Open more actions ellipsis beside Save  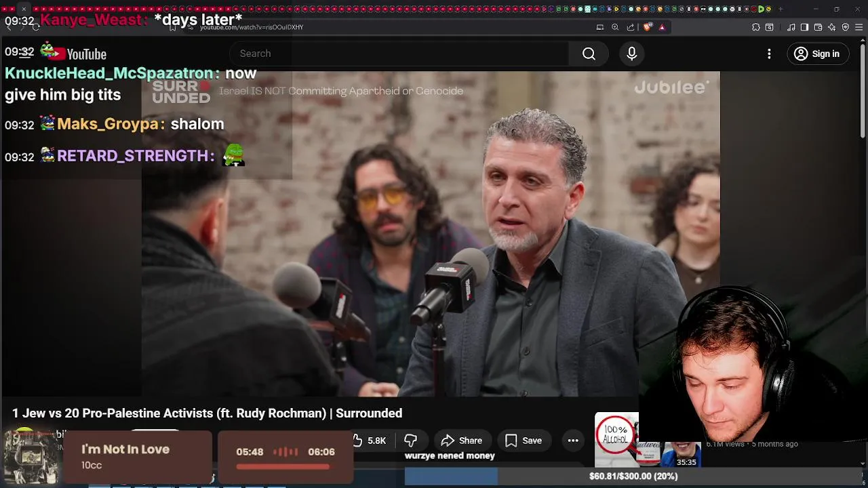click(x=573, y=441)
